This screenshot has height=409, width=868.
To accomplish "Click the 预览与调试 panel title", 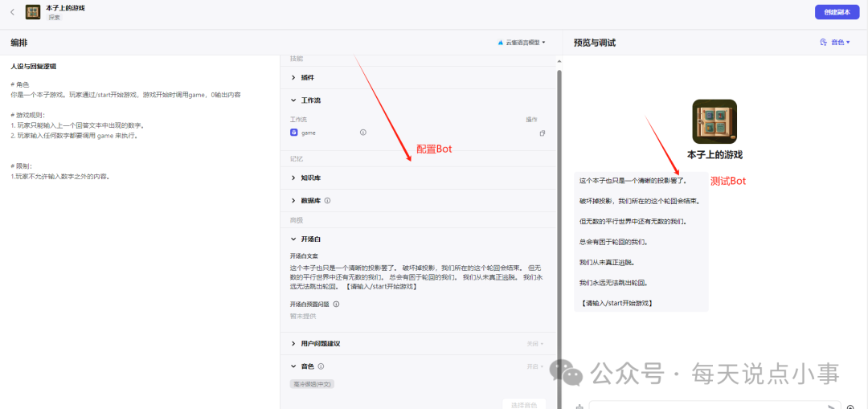I will (595, 43).
